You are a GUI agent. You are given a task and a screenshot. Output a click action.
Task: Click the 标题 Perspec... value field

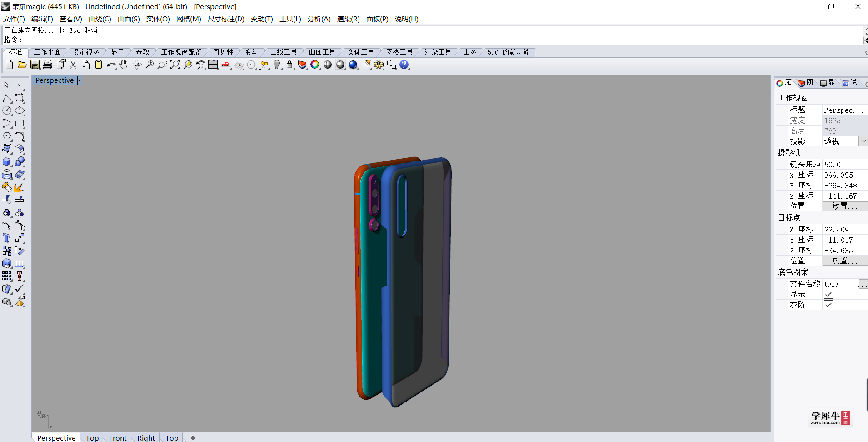[x=845, y=110]
